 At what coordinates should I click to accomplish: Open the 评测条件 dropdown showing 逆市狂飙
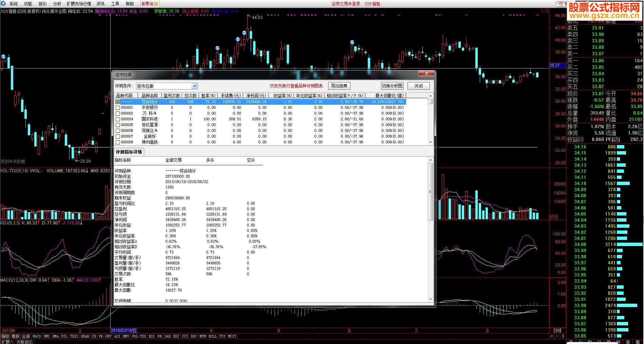coord(166,86)
